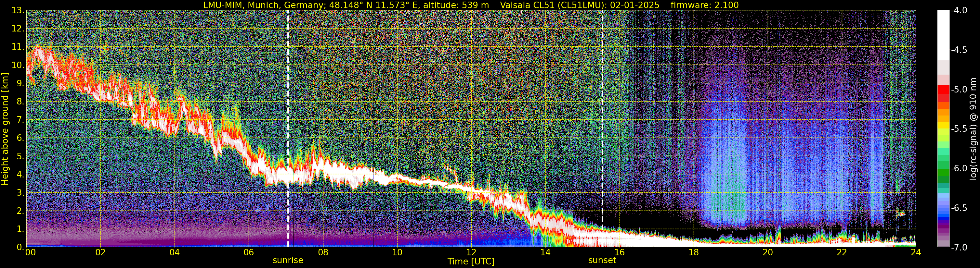The height and width of the screenshot is (268, 980).
Task: Click the 'Height above ground [km]' axis title
Action: click(x=5, y=128)
